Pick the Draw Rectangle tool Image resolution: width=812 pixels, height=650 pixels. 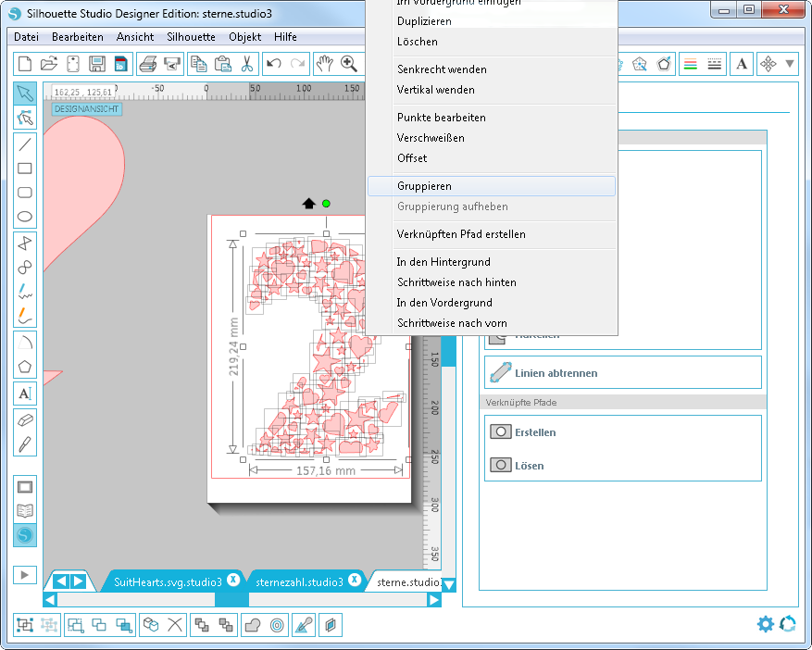25,169
